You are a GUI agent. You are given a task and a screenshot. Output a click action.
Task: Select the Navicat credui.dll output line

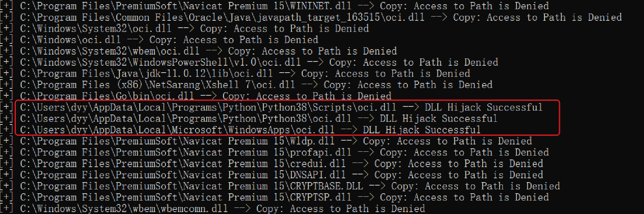point(272,164)
